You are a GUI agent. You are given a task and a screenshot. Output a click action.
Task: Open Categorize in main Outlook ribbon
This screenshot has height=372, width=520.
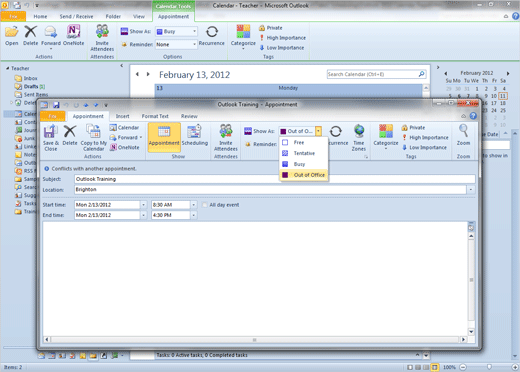[x=243, y=37]
